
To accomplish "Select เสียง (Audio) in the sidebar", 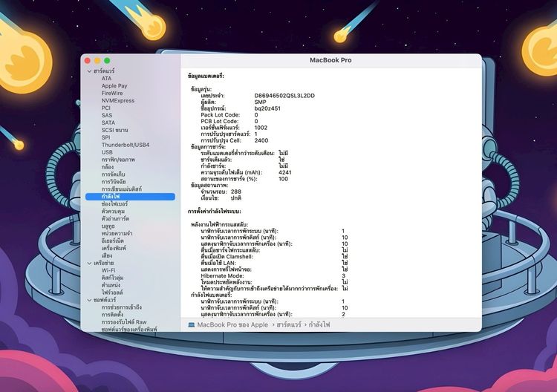I will [x=107, y=255].
